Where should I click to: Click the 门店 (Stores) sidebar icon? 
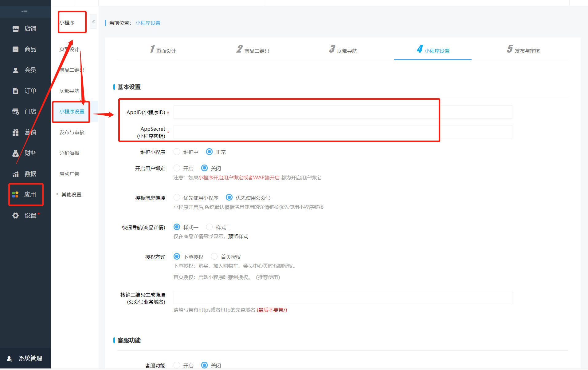[x=16, y=112]
